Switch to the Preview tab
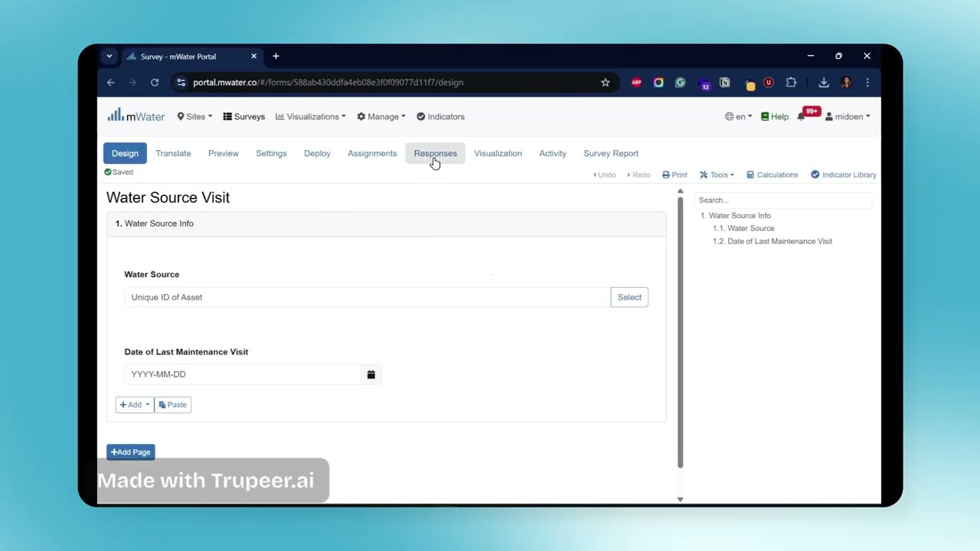Viewport: 980px width, 551px height. click(x=224, y=153)
